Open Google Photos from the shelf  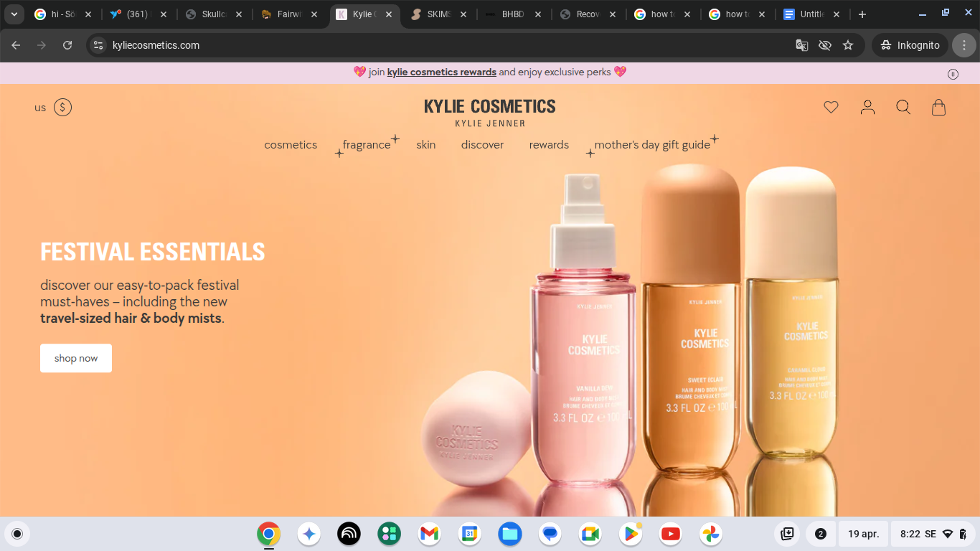coord(711,534)
